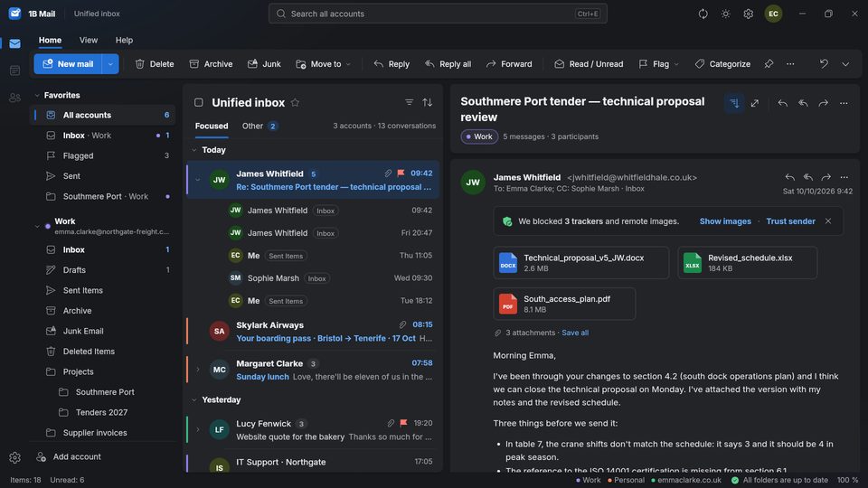Dismiss the blocked trackers banner
This screenshot has width=868, height=488.
click(x=828, y=221)
